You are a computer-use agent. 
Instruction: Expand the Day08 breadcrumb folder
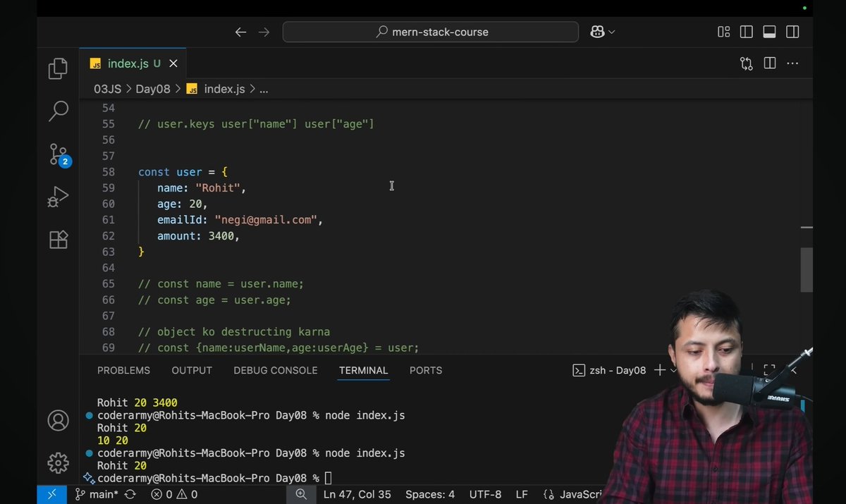pyautogui.click(x=153, y=89)
